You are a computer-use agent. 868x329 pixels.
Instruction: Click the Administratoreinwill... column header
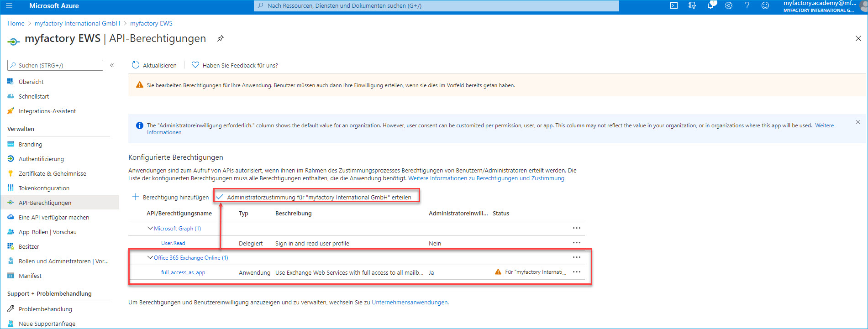pos(458,213)
